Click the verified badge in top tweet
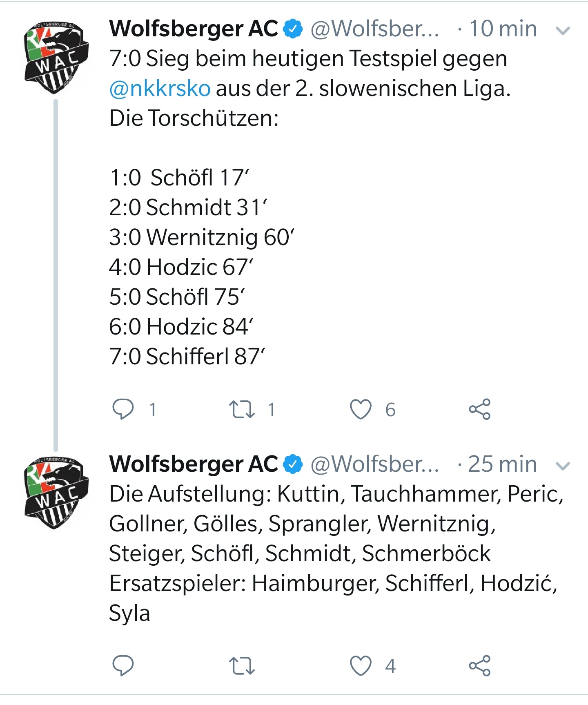 293,29
